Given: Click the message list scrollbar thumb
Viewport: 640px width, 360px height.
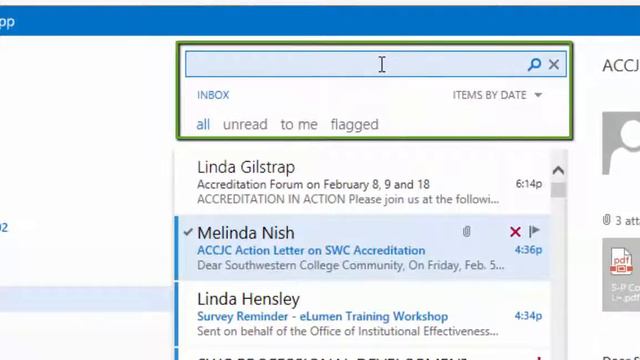Looking at the screenshot, I should tap(558, 190).
